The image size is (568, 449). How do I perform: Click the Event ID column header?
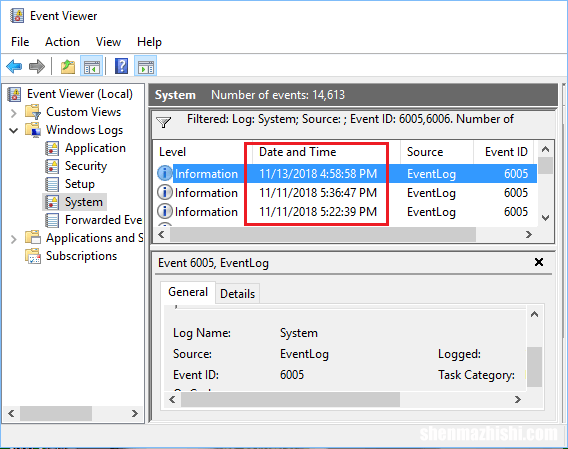(x=506, y=152)
